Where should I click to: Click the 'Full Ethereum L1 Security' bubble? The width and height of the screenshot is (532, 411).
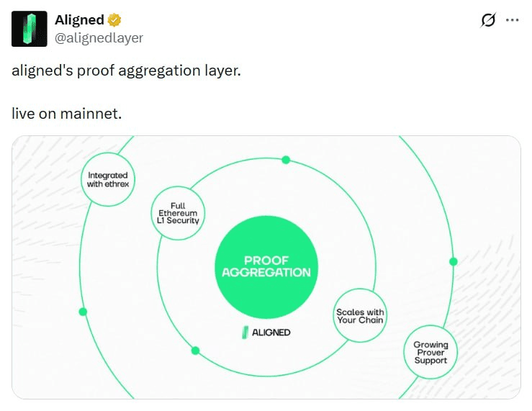[178, 213]
